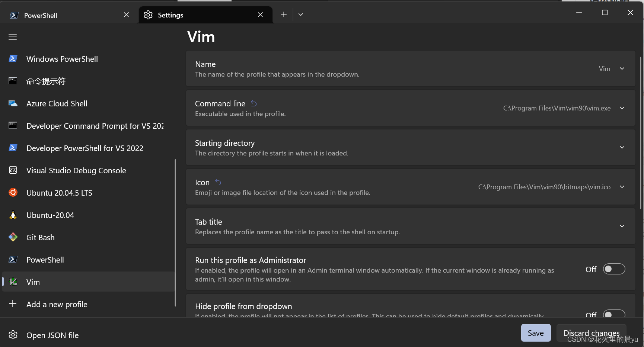This screenshot has width=644, height=347.
Task: Open a new tab with plus button
Action: [284, 15]
